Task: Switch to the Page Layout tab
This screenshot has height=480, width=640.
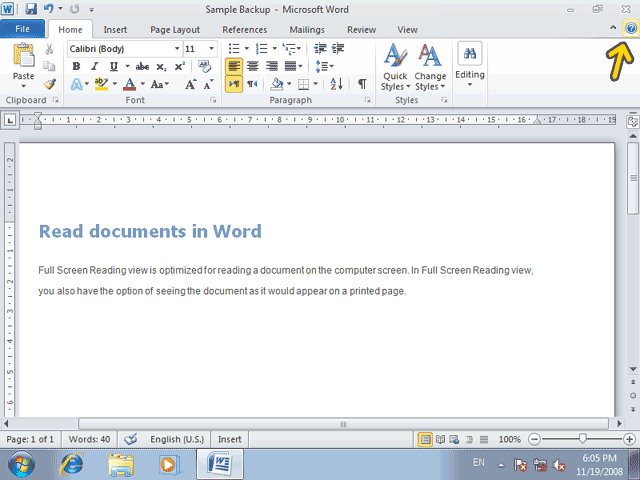Action: (x=175, y=29)
